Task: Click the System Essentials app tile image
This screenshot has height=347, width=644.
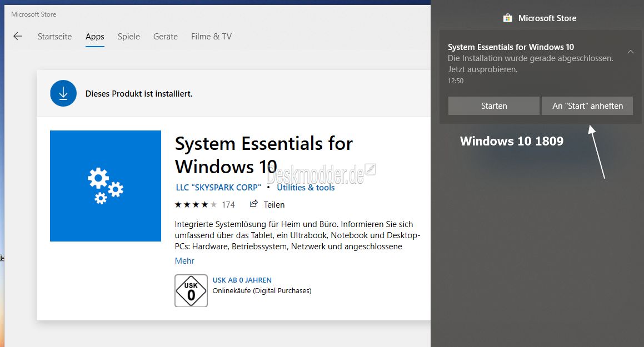Action: point(106,186)
